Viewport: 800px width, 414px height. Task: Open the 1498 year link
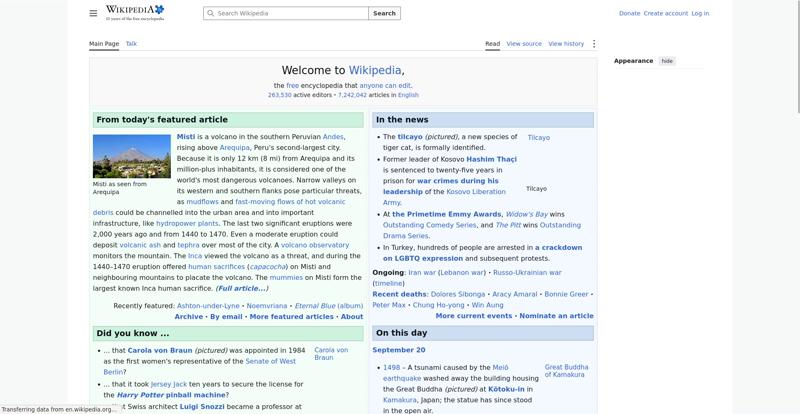[x=391, y=368]
